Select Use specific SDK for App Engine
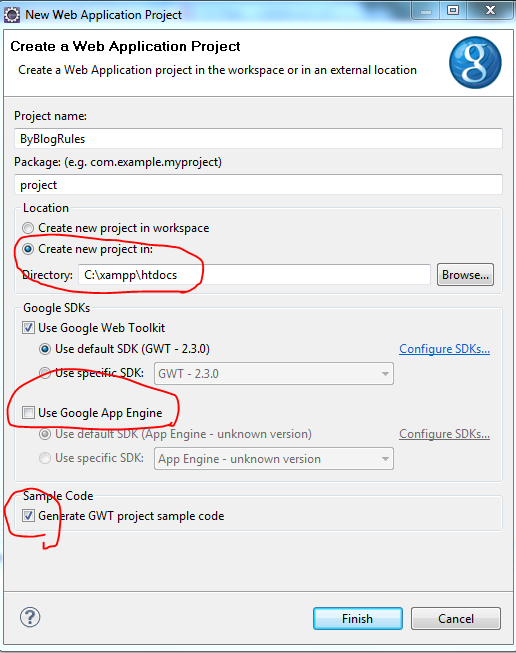This screenshot has height=653, width=516. (x=45, y=458)
